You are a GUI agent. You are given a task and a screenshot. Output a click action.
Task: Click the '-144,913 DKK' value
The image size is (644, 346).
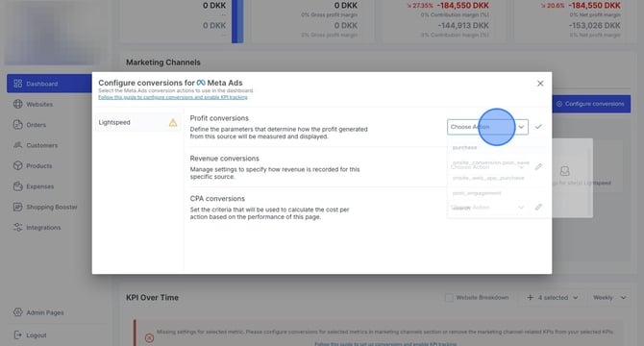(x=463, y=25)
